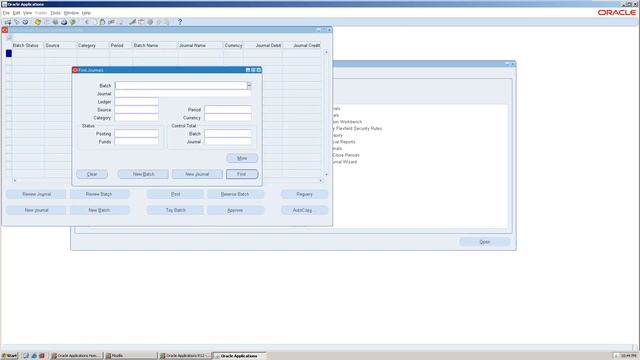
Task: Click the Print toolbar icon
Action: [64, 22]
